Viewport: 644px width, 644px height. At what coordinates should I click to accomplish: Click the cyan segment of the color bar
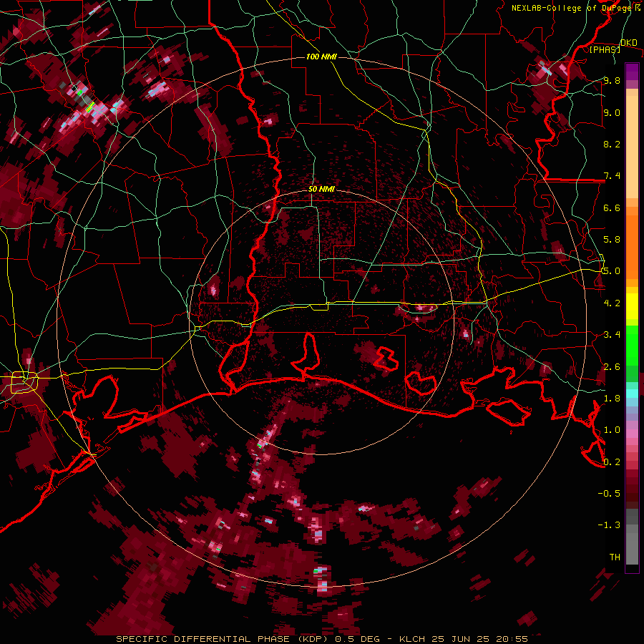click(x=632, y=394)
